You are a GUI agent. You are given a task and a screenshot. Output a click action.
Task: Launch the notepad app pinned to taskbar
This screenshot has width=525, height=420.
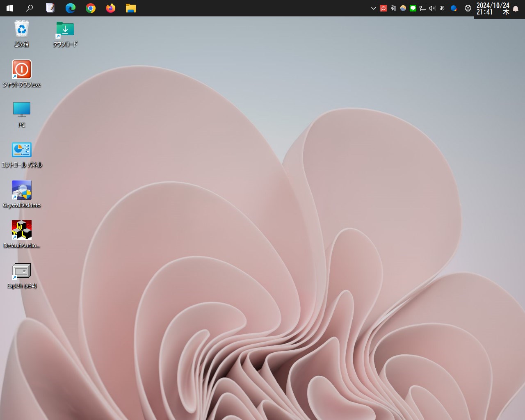pos(50,8)
